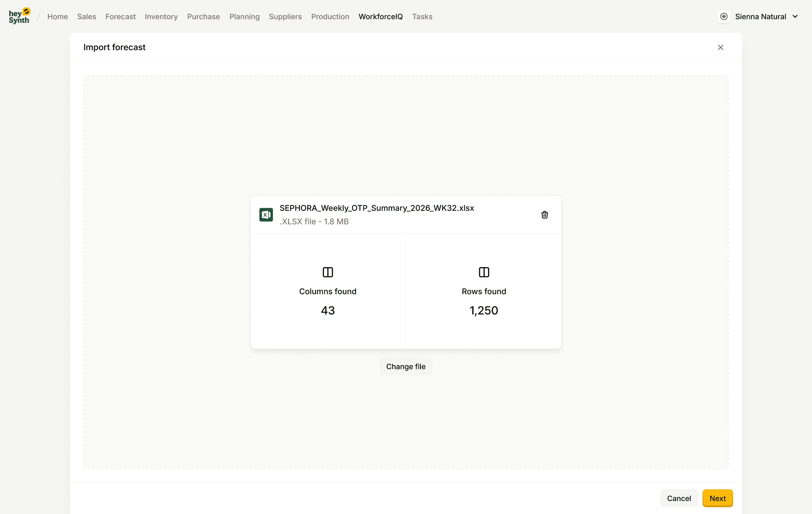This screenshot has height=514, width=812.
Task: Cancel the forecast import
Action: [x=679, y=498]
